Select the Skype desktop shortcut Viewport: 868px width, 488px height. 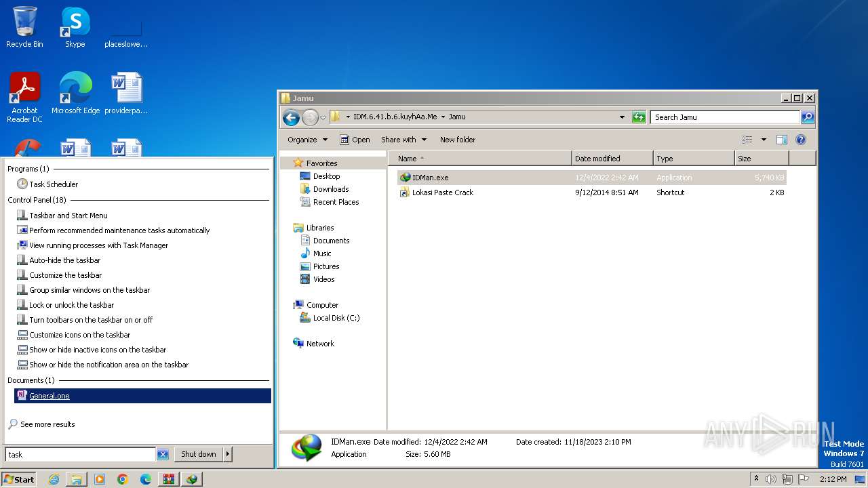(75, 27)
